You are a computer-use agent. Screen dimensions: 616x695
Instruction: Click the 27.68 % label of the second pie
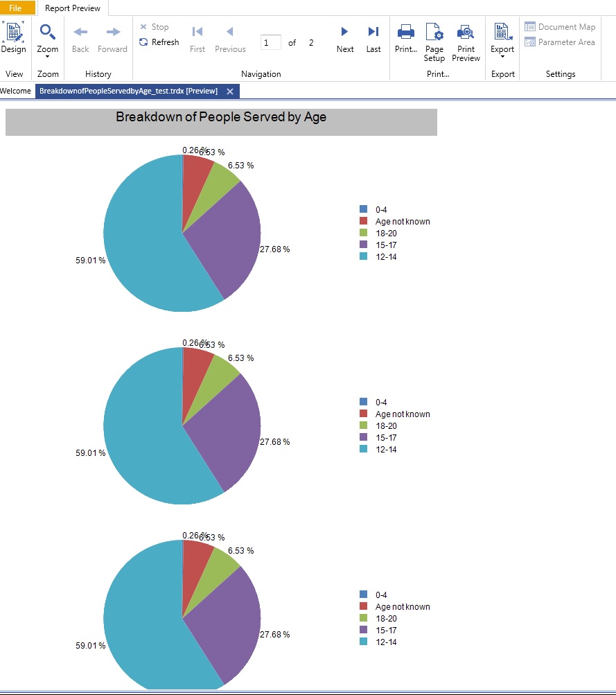point(275,442)
